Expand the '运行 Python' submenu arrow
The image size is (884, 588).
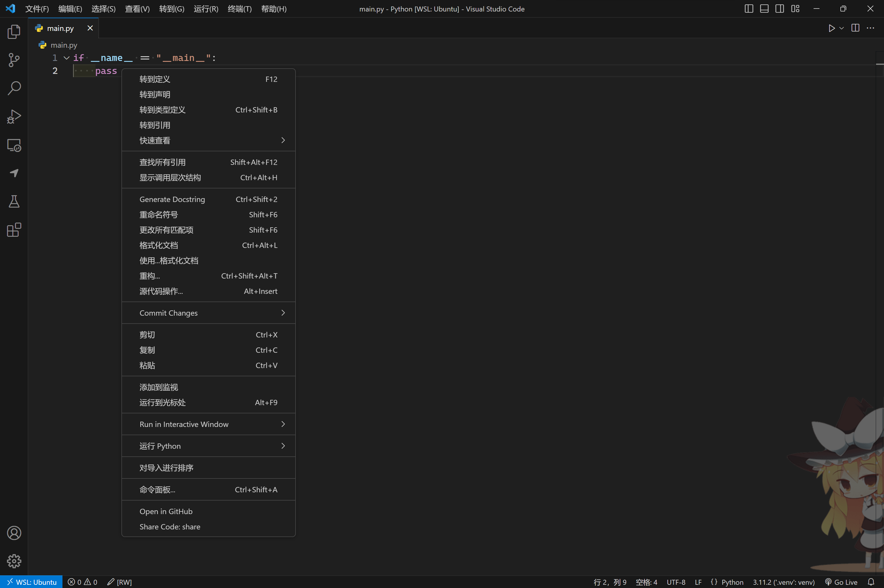click(x=284, y=445)
